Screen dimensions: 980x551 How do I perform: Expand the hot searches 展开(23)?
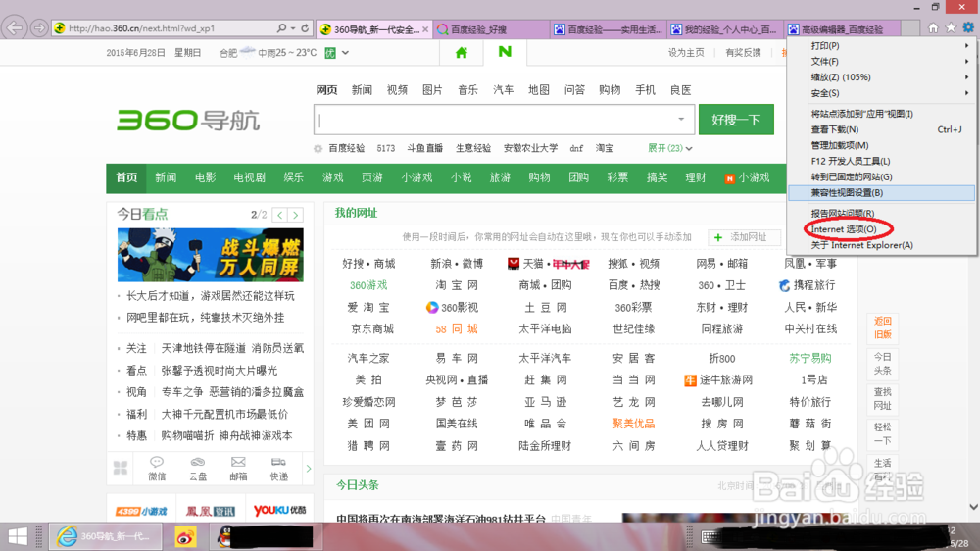(x=669, y=148)
